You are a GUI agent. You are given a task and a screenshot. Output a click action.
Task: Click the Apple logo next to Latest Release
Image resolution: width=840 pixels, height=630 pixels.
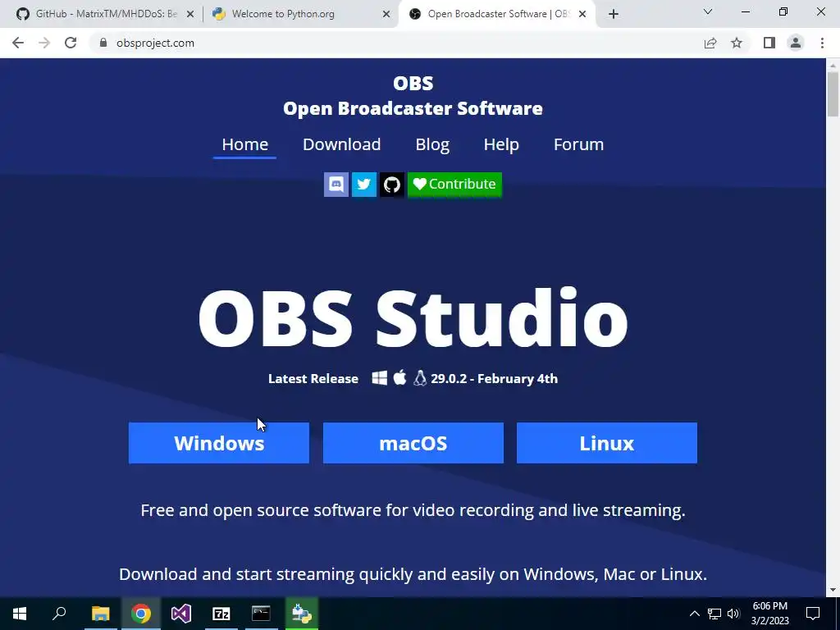pos(399,377)
